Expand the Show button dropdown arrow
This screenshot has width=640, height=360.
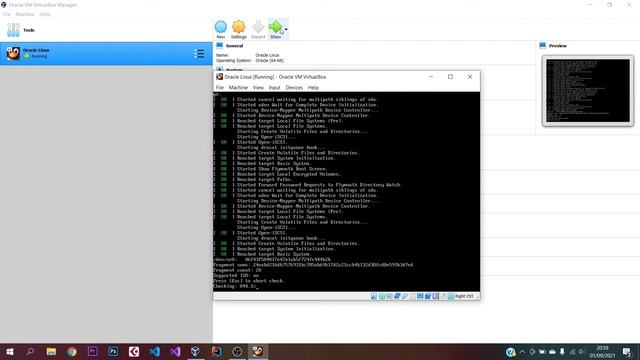tap(286, 29)
